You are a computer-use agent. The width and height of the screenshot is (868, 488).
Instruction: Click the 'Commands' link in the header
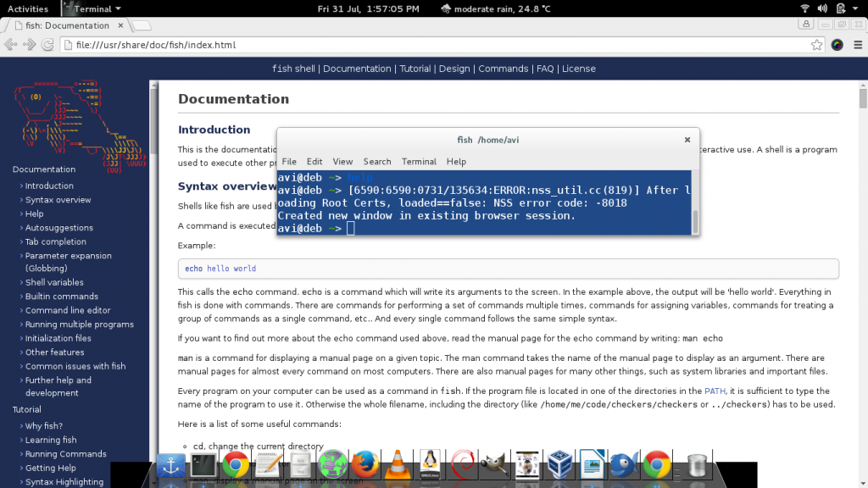[x=504, y=69]
